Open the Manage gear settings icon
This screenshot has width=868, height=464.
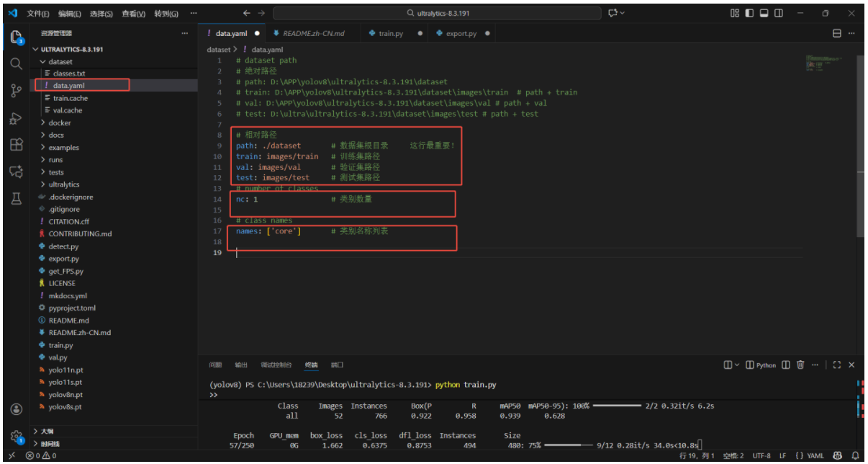tap(16, 436)
